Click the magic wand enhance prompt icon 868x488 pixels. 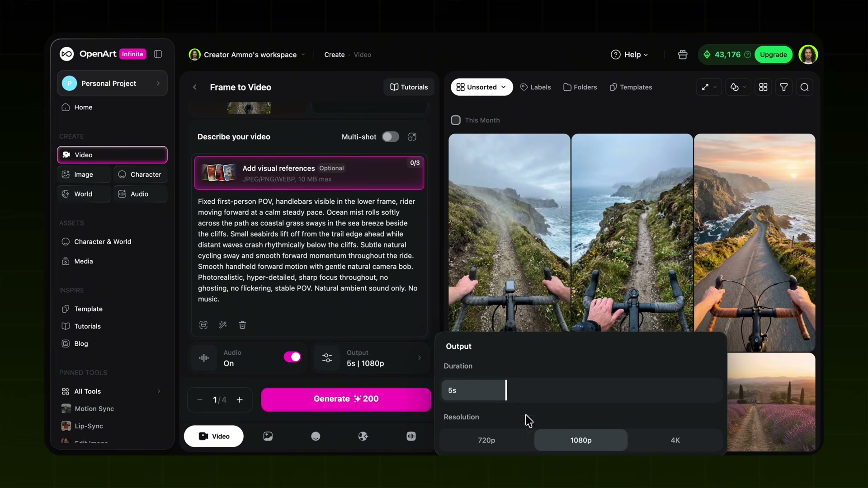(223, 325)
